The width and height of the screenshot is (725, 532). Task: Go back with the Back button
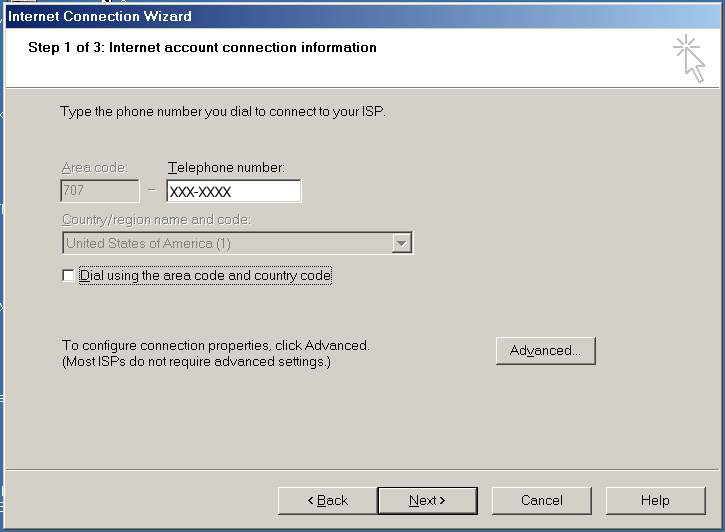tap(327, 500)
